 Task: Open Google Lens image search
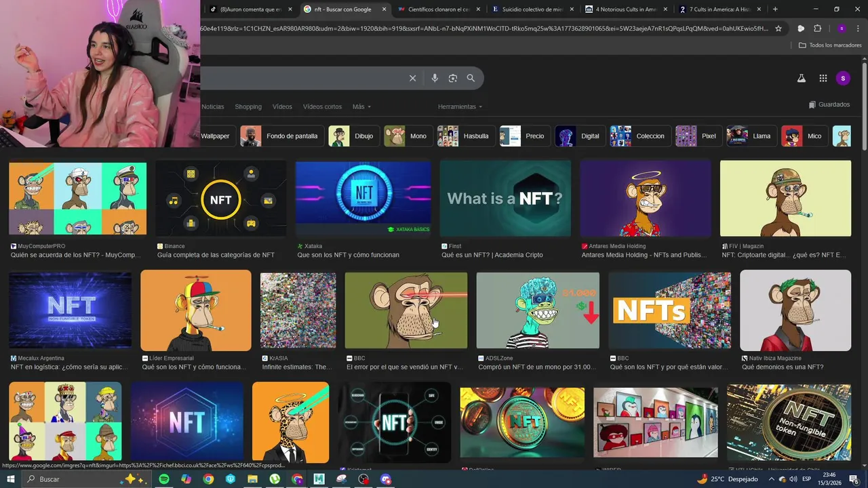click(x=453, y=78)
